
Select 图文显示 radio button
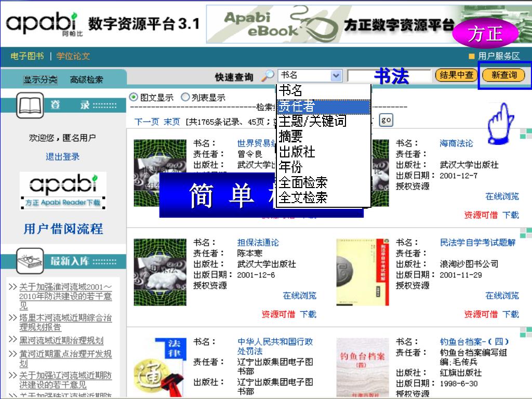coord(134,97)
